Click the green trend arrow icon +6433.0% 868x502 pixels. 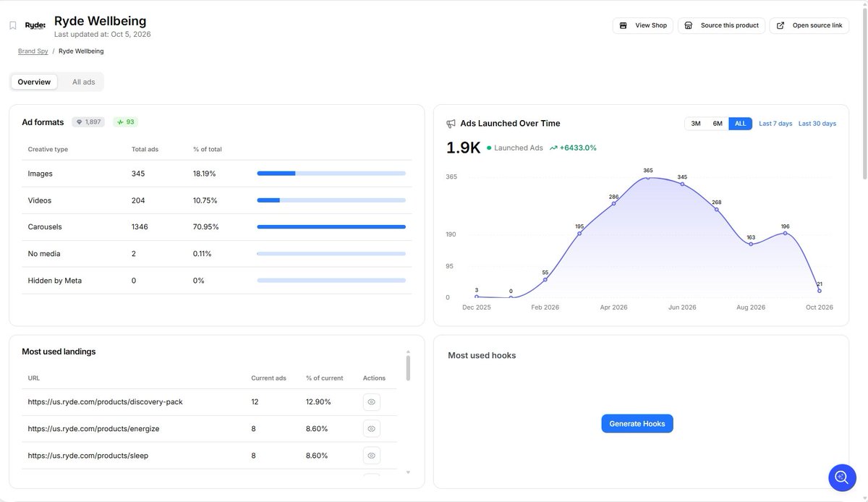[x=553, y=148]
